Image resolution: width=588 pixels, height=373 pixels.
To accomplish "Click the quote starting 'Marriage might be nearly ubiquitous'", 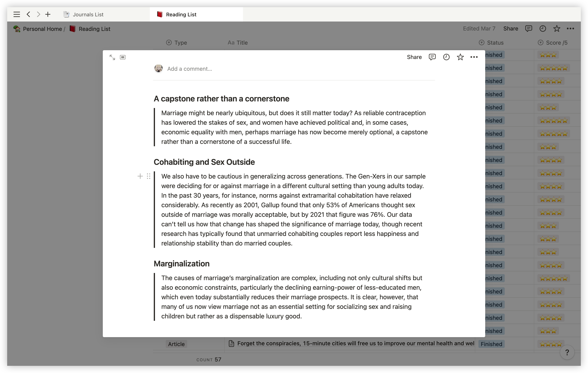I will 294,127.
